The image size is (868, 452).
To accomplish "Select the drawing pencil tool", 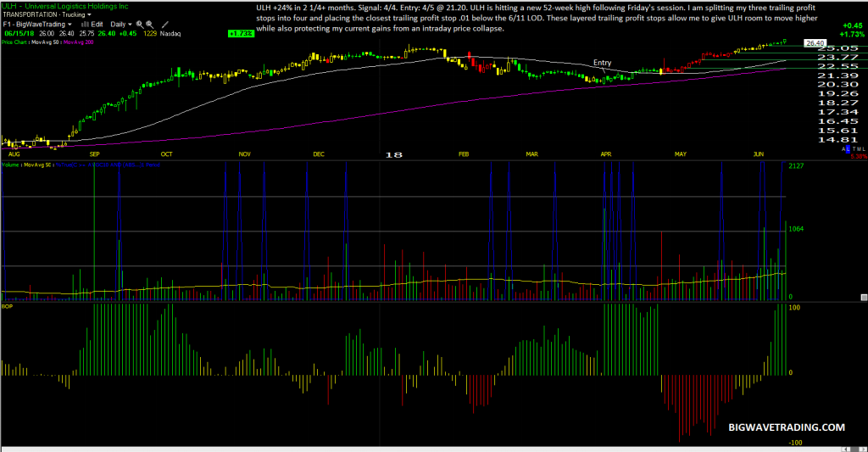I will tap(165, 25).
